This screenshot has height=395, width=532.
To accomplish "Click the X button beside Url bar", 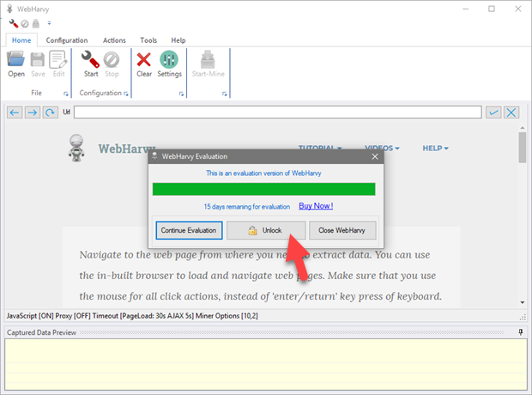I will point(511,112).
